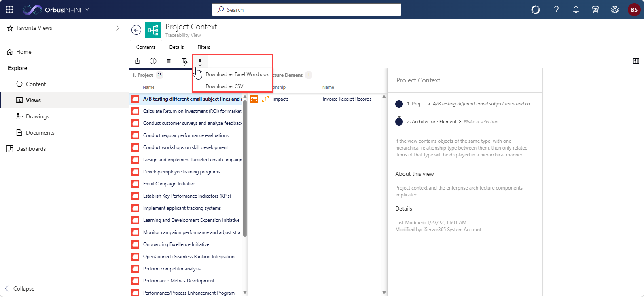Select Calculate Return on Investment row
Screen dimensions: 644x297
point(186,111)
